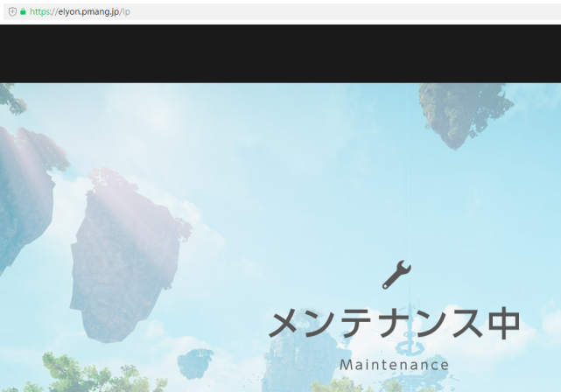Click the メンテナンス中 heading text
The image size is (561, 392).
click(395, 323)
